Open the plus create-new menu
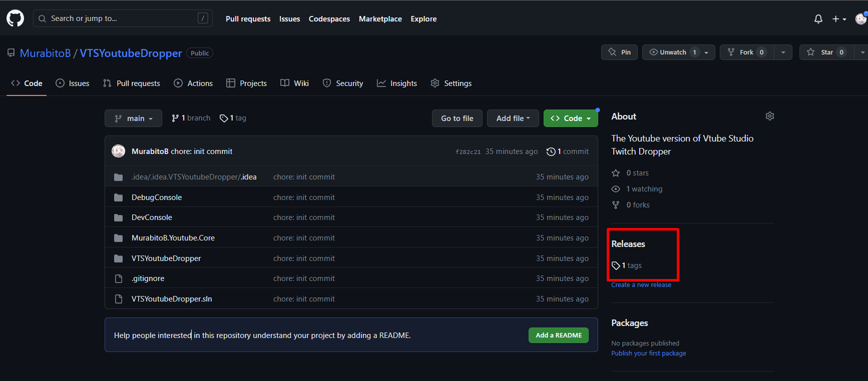 tap(839, 19)
